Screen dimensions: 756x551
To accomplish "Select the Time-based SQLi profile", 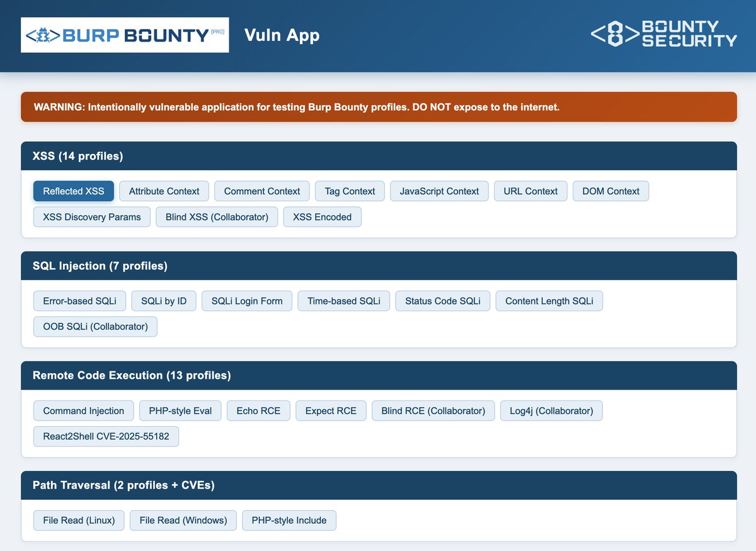I will click(x=343, y=301).
